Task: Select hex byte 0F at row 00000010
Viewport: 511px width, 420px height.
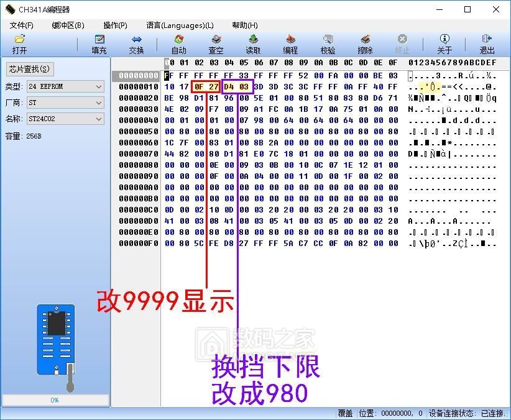Action: [199, 87]
